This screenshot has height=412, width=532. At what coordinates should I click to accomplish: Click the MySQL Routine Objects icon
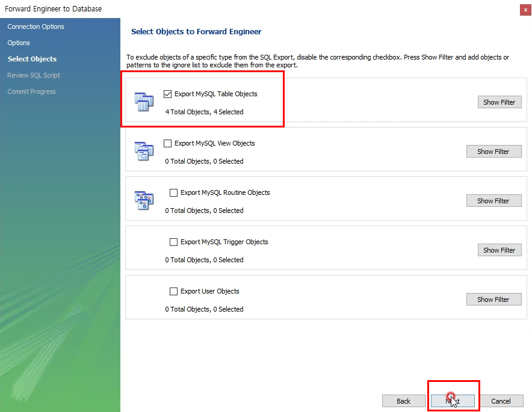(144, 200)
